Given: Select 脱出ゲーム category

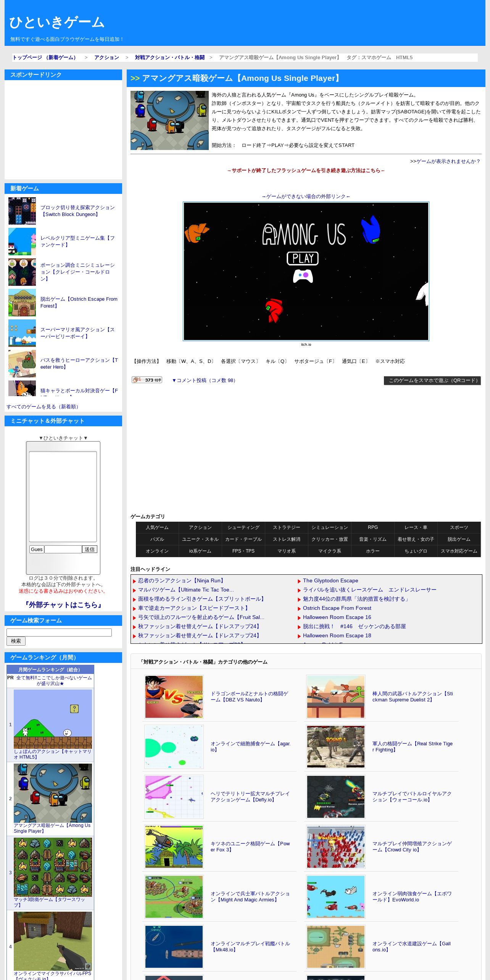Looking at the screenshot, I should pyautogui.click(x=459, y=539).
